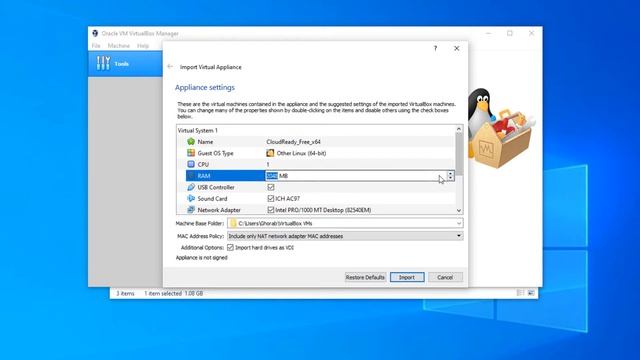The height and width of the screenshot is (360, 640).
Task: Click the RAM value input field
Action: point(356,176)
